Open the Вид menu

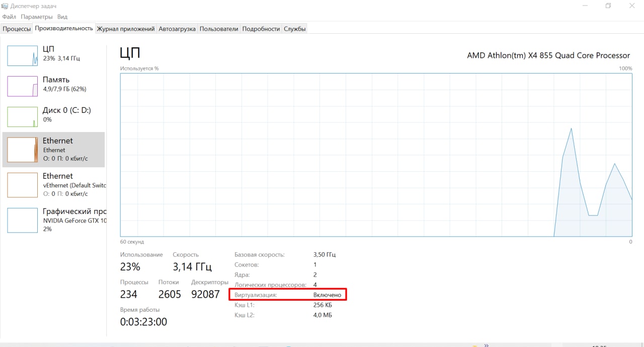[62, 17]
